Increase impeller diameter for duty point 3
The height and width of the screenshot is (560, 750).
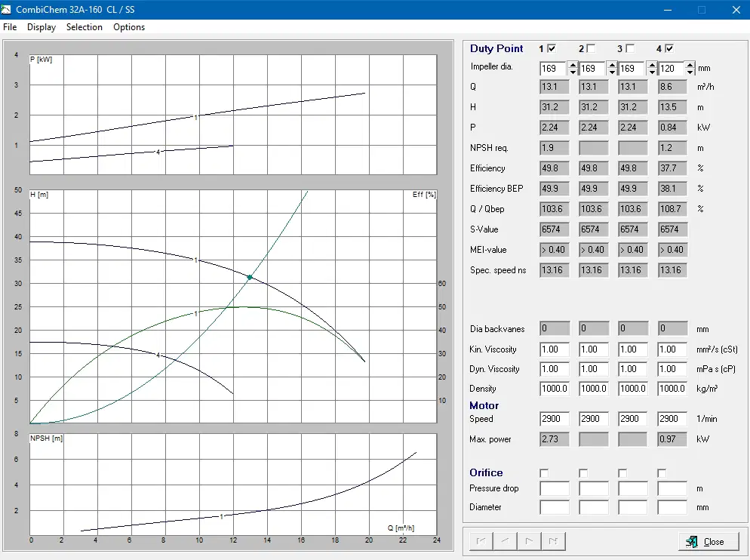click(x=651, y=65)
